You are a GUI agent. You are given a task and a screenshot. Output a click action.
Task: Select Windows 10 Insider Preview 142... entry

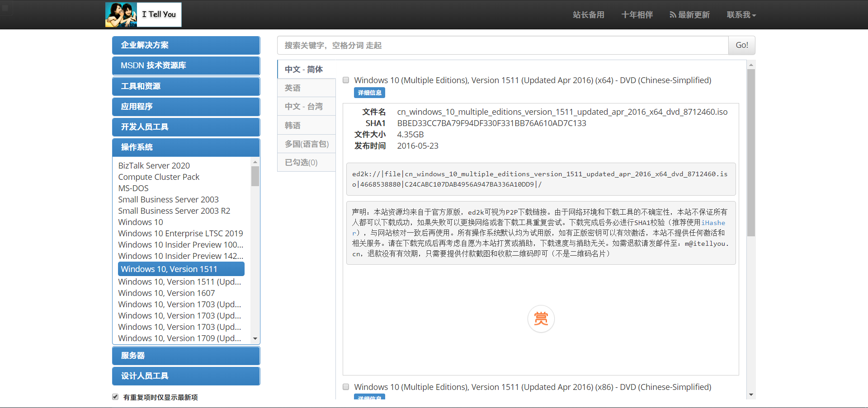click(x=181, y=256)
